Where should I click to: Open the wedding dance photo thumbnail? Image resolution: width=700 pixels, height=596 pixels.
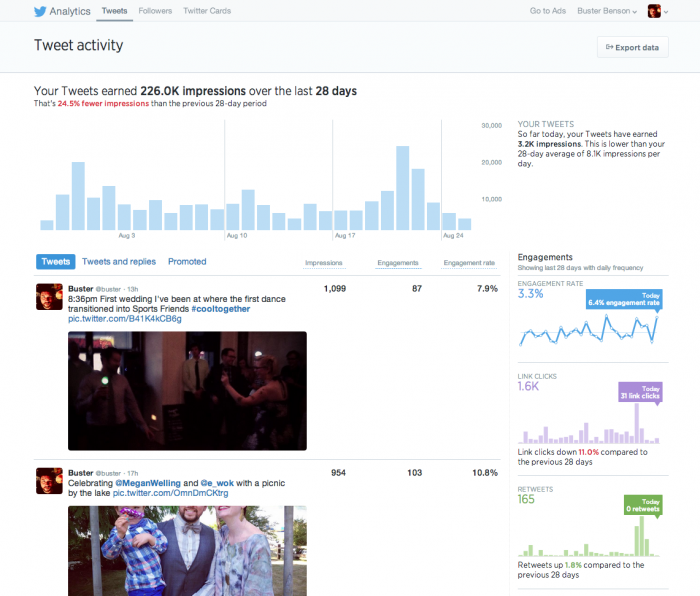(187, 390)
